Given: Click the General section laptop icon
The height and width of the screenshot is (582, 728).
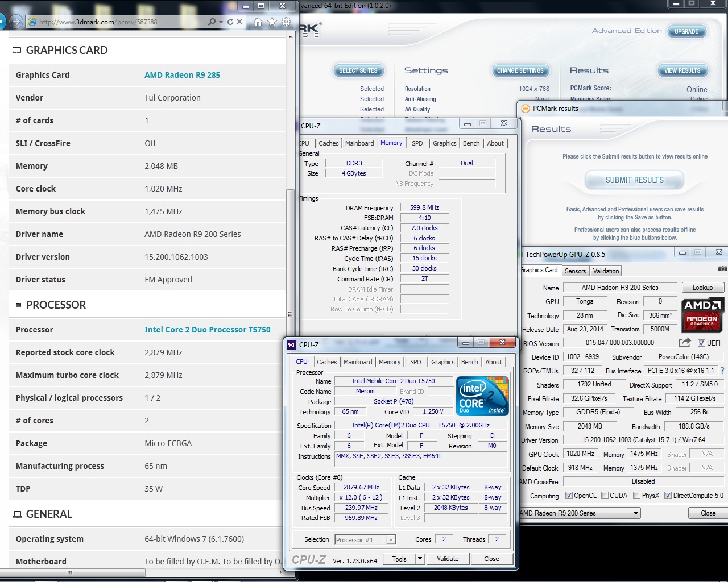Looking at the screenshot, I should tap(18, 514).
